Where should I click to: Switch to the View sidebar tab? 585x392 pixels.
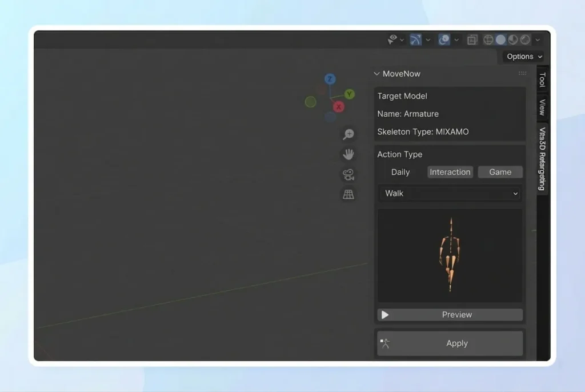pyautogui.click(x=542, y=107)
